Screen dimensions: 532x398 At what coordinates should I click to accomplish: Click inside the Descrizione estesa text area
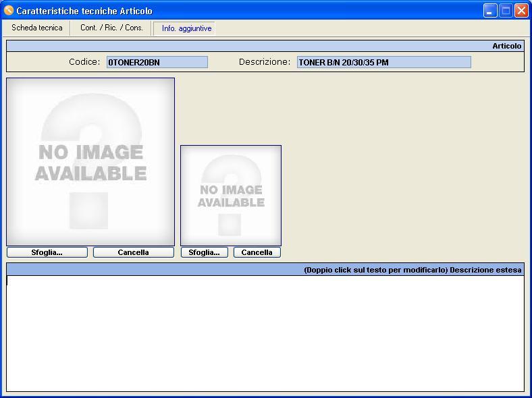(265, 334)
